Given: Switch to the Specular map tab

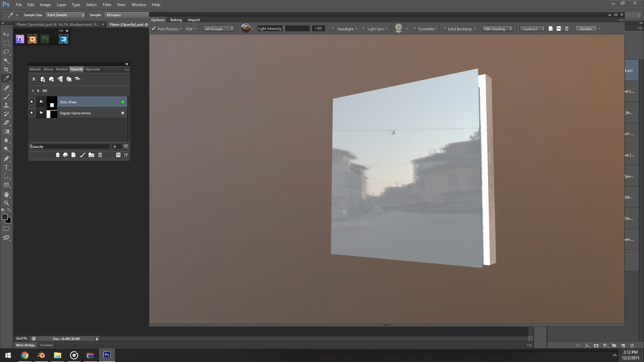Looking at the screenshot, I should tap(93, 69).
